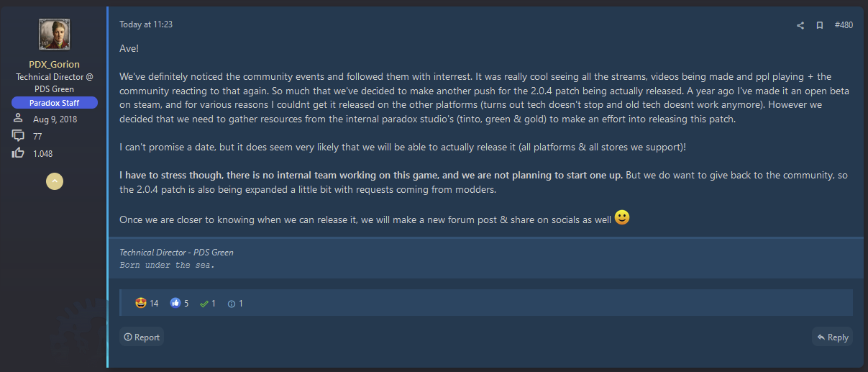Open the PDX_Gorion username profile link
The image size is (868, 372).
click(55, 65)
